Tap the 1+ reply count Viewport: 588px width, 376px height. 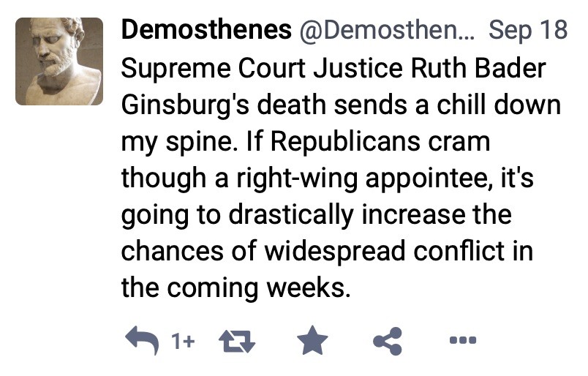click(183, 341)
